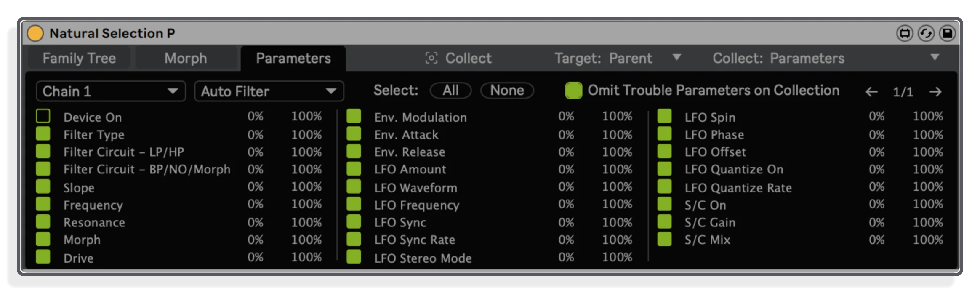This screenshot has width=980, height=293.
Task: Toggle the LFO Stereo Mode checkbox
Action: click(x=354, y=257)
